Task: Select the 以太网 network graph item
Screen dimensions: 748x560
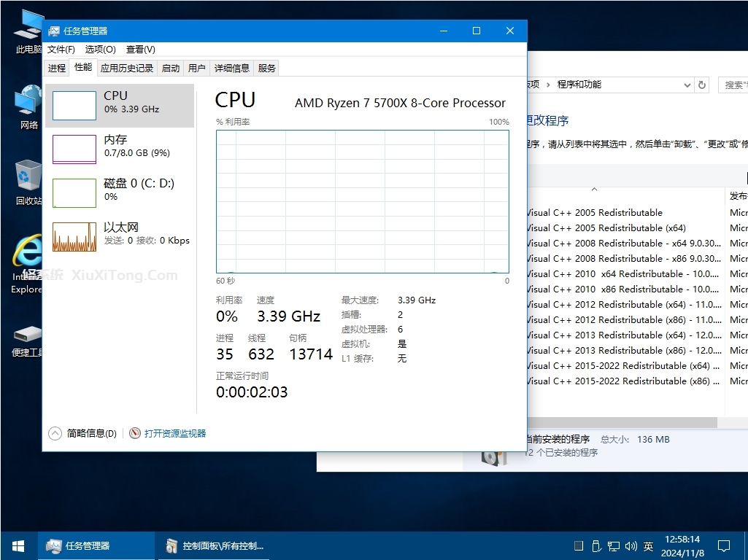Action: tap(120, 237)
